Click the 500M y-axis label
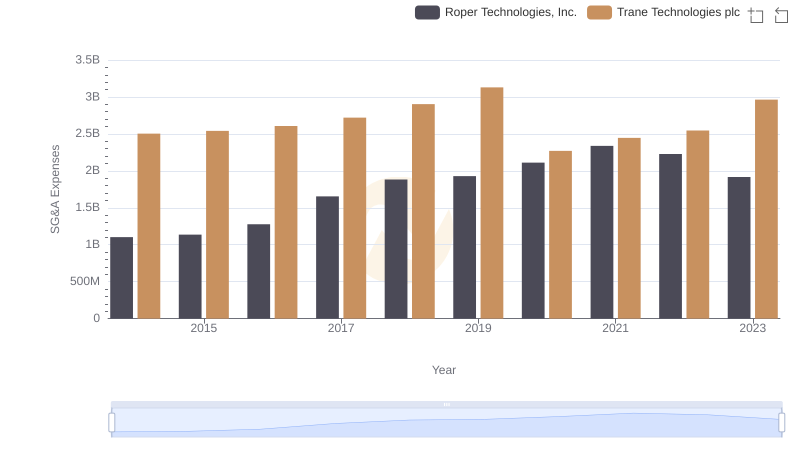This screenshot has width=800, height=461. click(x=85, y=281)
